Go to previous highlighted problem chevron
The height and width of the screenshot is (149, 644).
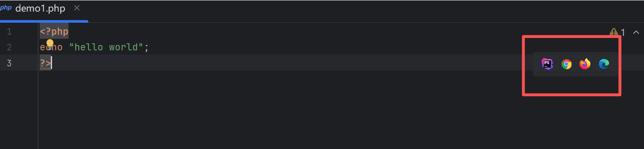[636, 32]
